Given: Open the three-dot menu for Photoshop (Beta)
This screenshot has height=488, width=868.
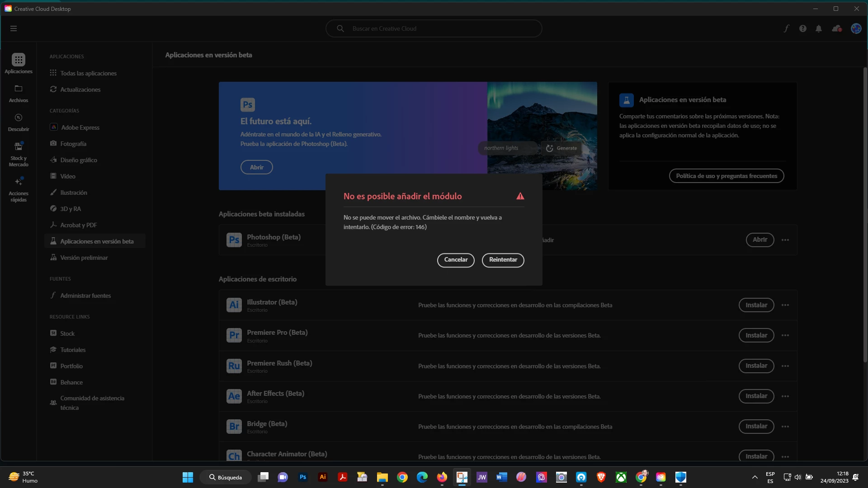Looking at the screenshot, I should (x=785, y=240).
